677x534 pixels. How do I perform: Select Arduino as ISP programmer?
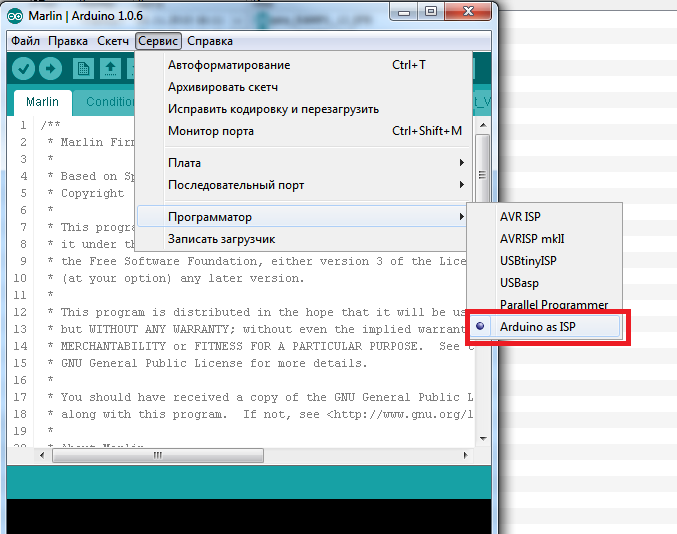tap(545, 327)
